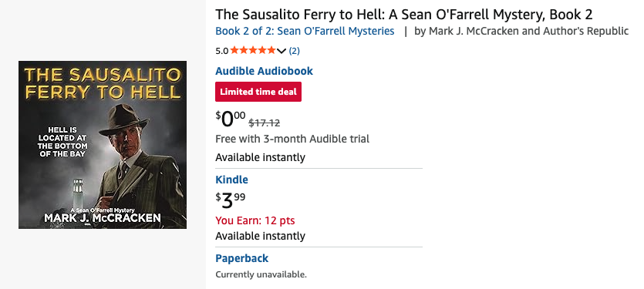Image resolution: width=644 pixels, height=289 pixels.
Task: Open the (2) reviews count link
Action: 294,51
